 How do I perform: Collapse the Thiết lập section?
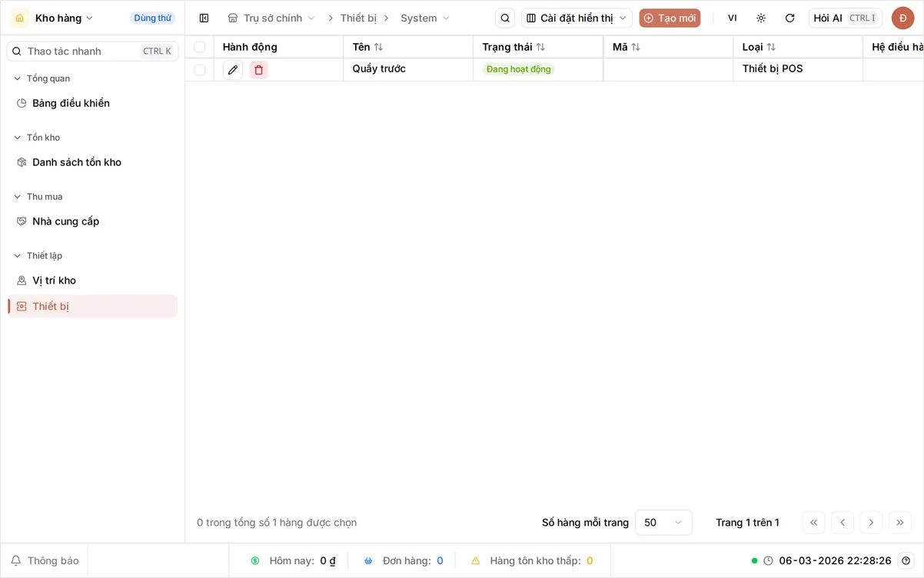pos(38,255)
